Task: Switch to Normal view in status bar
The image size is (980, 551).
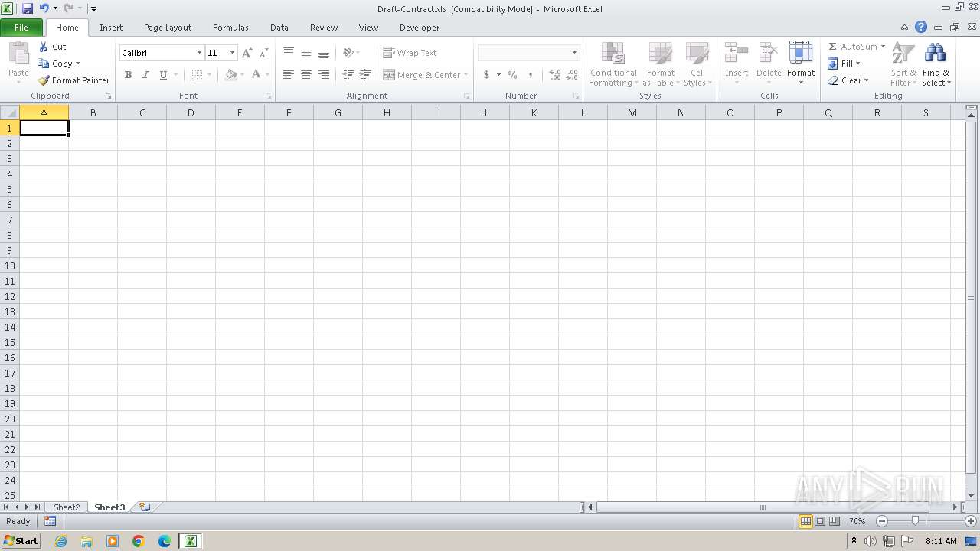Action: tap(805, 521)
